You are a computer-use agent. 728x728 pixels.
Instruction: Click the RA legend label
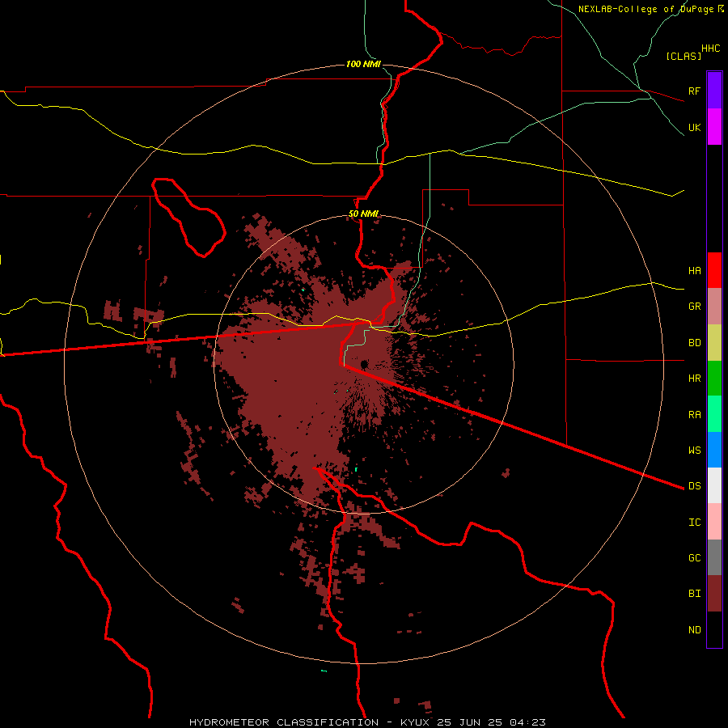click(x=694, y=415)
